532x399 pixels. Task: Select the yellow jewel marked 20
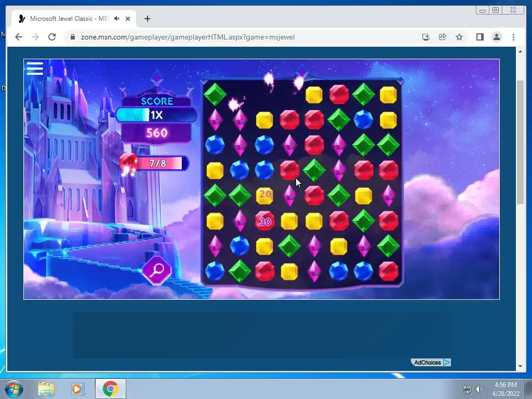264,195
